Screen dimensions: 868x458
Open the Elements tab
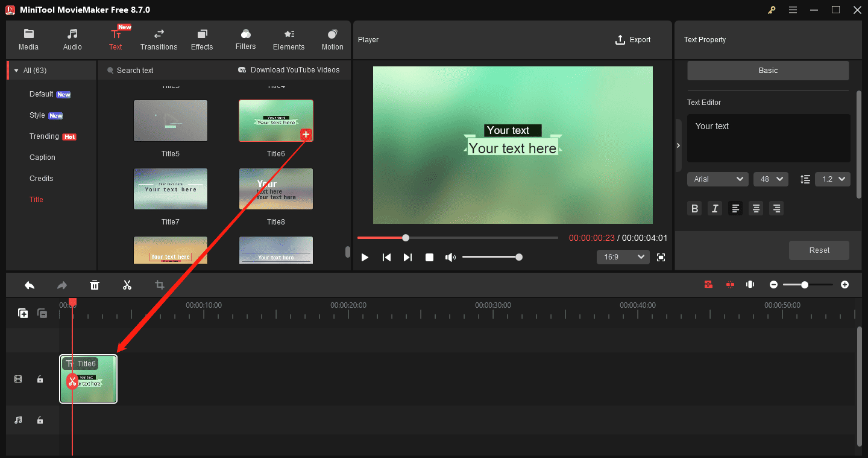click(289, 40)
